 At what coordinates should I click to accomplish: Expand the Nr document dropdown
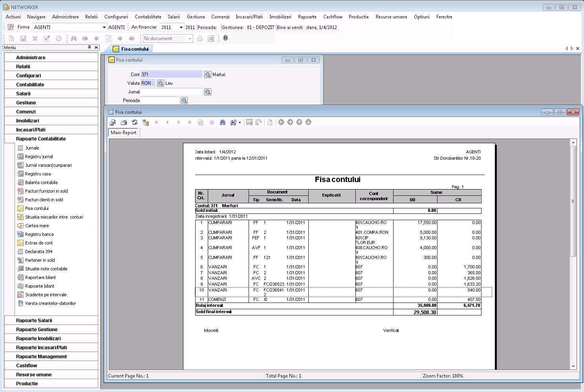coord(190,38)
